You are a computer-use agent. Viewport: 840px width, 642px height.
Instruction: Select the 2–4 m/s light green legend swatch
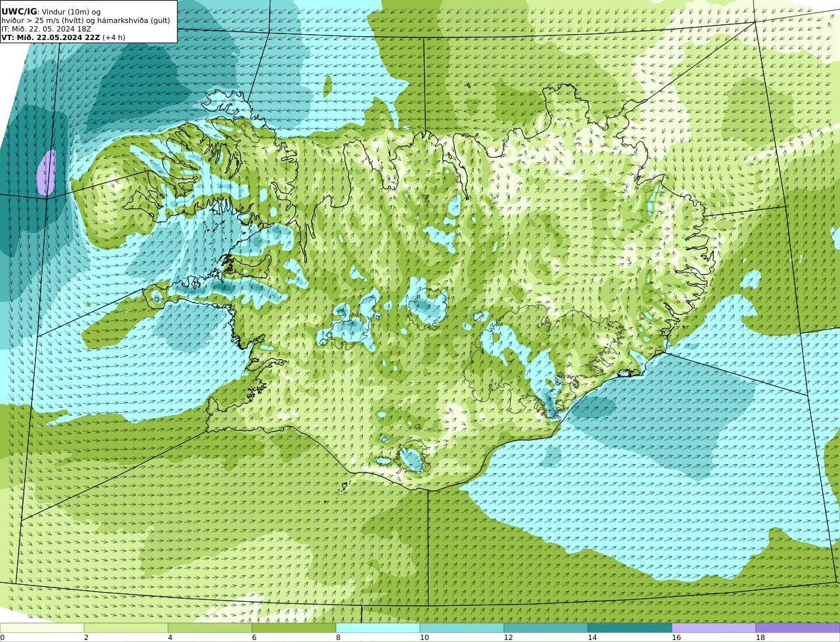(x=126, y=628)
